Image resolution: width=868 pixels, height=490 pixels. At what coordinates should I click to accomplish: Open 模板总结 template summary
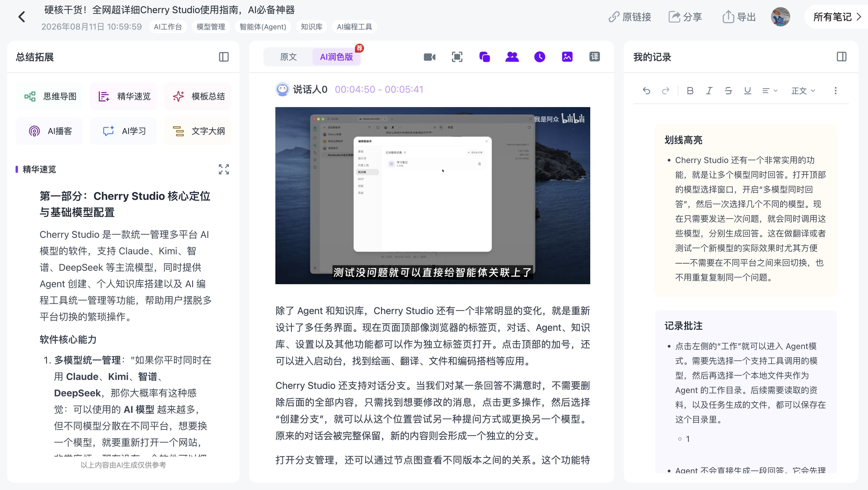coord(198,96)
